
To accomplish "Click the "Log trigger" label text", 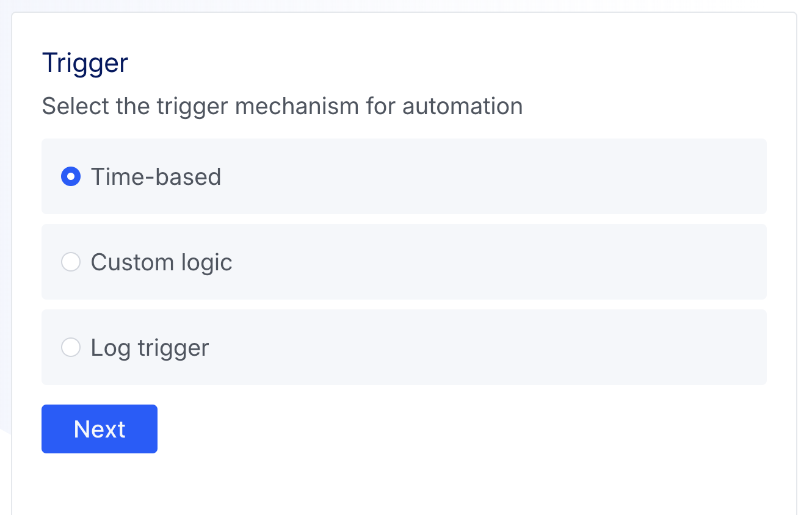I will [x=150, y=348].
